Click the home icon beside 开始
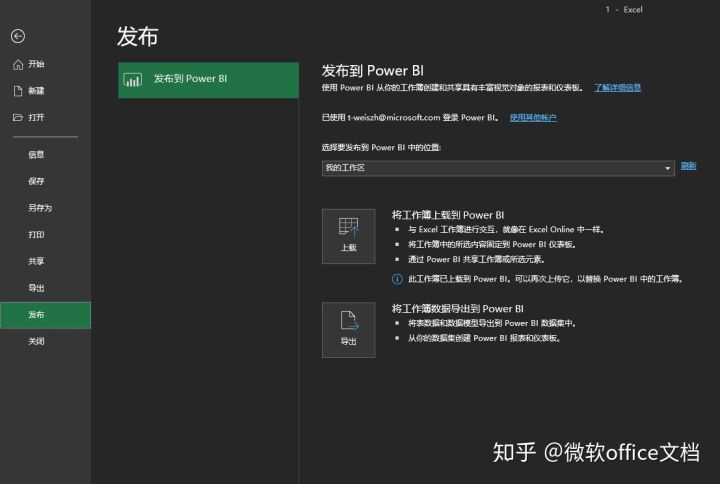The image size is (720, 484). pyautogui.click(x=18, y=64)
